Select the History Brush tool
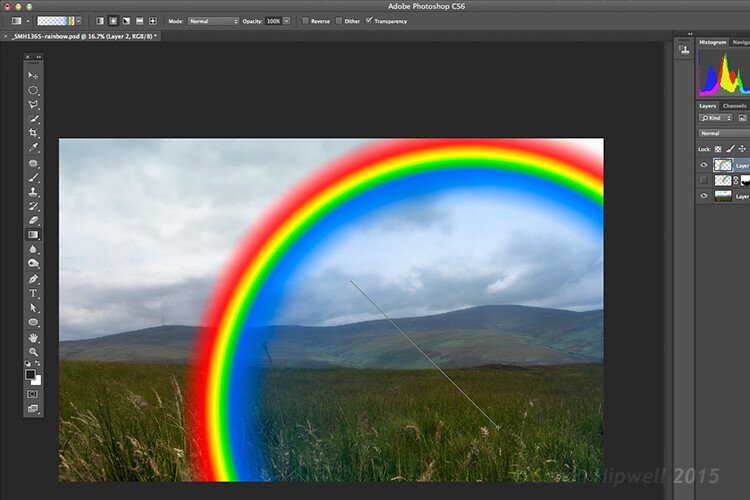Screen dimensions: 750x500 (33, 206)
